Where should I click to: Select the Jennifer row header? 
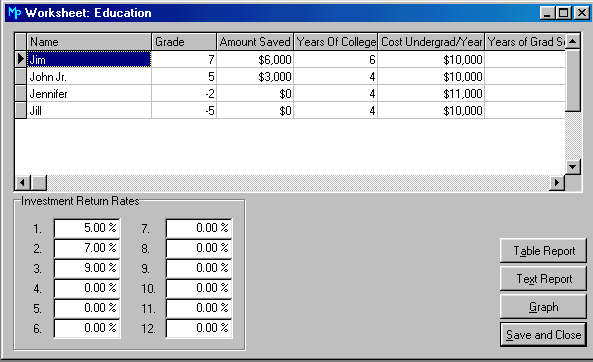pyautogui.click(x=21, y=93)
